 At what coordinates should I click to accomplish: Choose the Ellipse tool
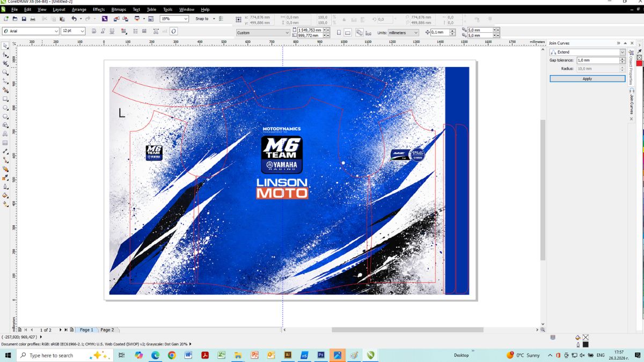pos(5,107)
